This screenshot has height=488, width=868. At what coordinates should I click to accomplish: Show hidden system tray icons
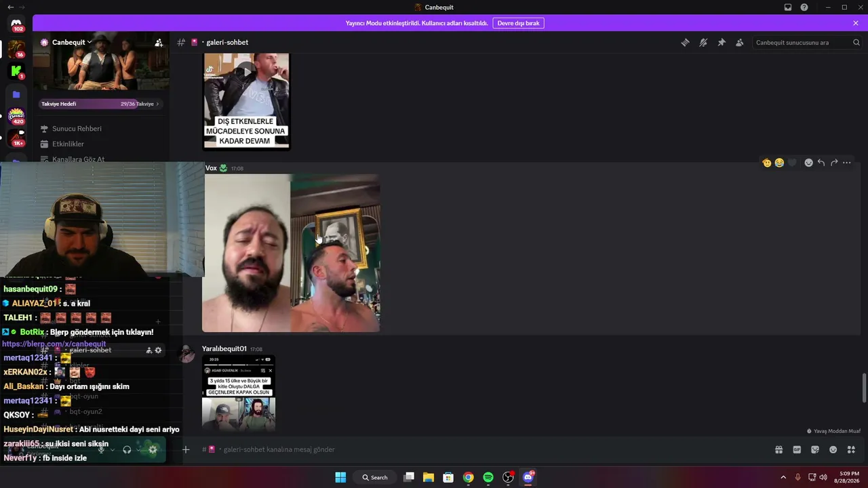tap(783, 477)
